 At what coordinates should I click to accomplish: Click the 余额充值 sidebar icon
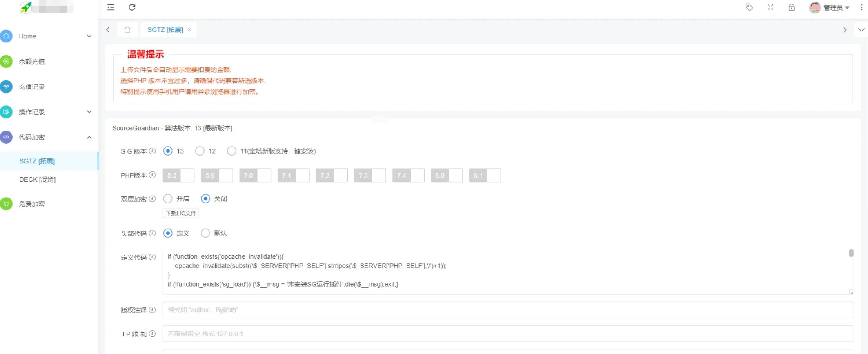coord(6,62)
